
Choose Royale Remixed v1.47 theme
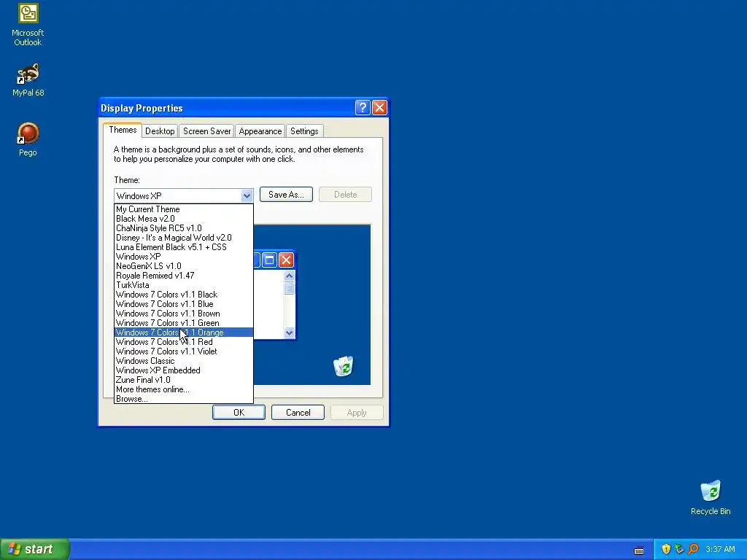pyautogui.click(x=184, y=276)
